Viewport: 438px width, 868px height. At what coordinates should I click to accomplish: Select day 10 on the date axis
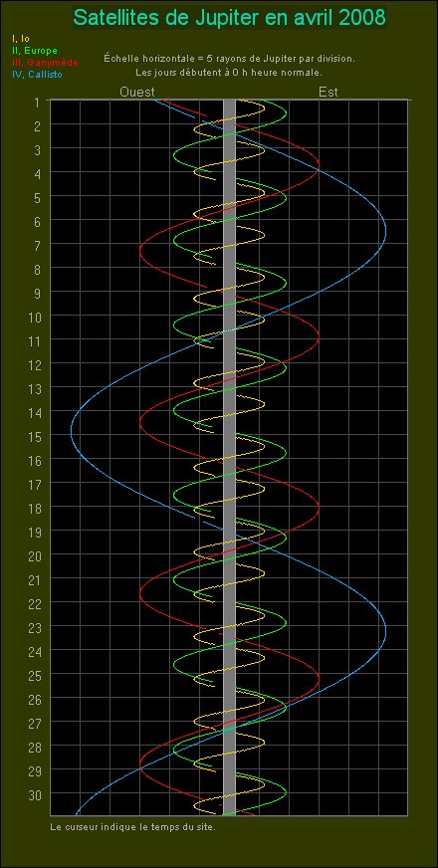[34, 316]
